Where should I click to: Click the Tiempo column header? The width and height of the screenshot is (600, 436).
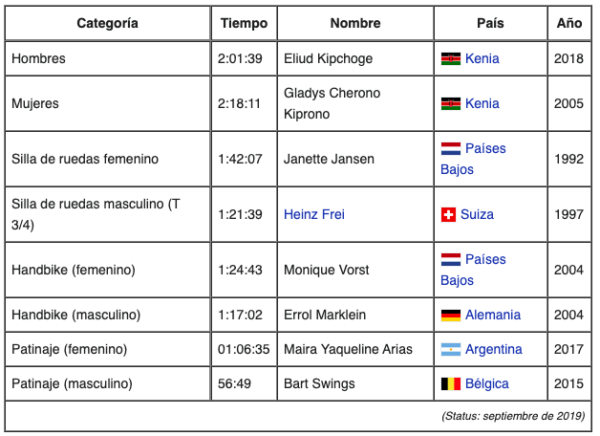pos(244,23)
